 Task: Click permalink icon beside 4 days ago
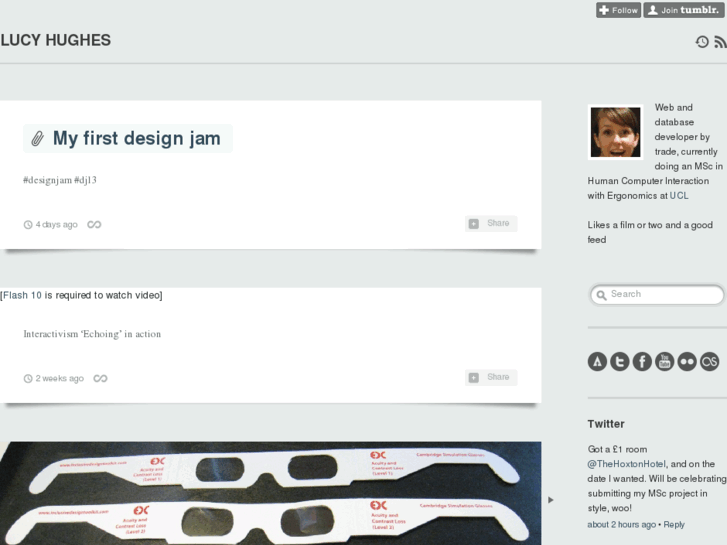coord(94,224)
